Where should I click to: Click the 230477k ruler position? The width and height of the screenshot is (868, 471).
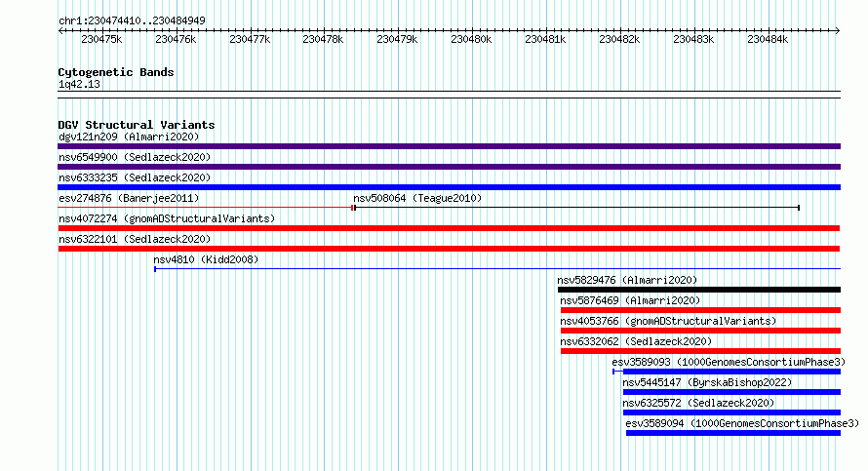click(x=250, y=39)
